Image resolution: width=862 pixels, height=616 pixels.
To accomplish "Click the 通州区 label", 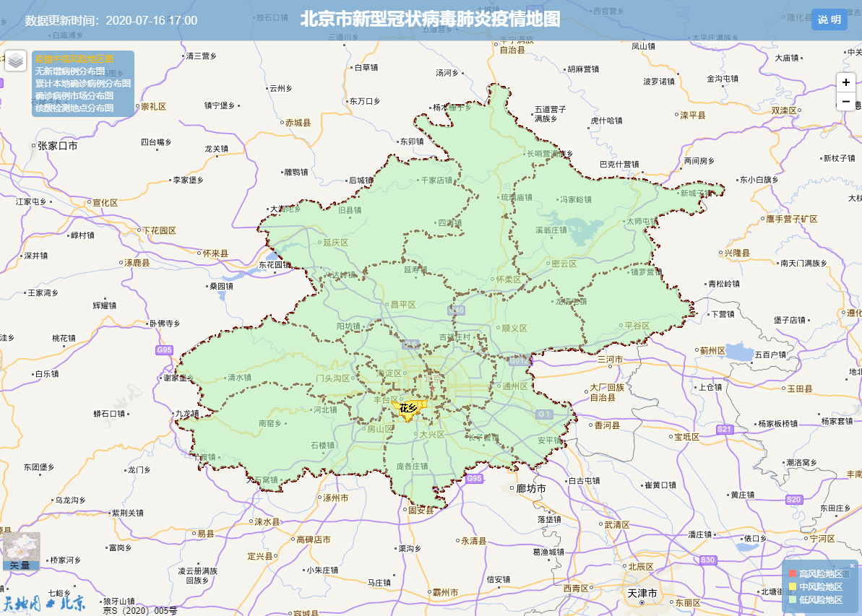I will click(515, 386).
